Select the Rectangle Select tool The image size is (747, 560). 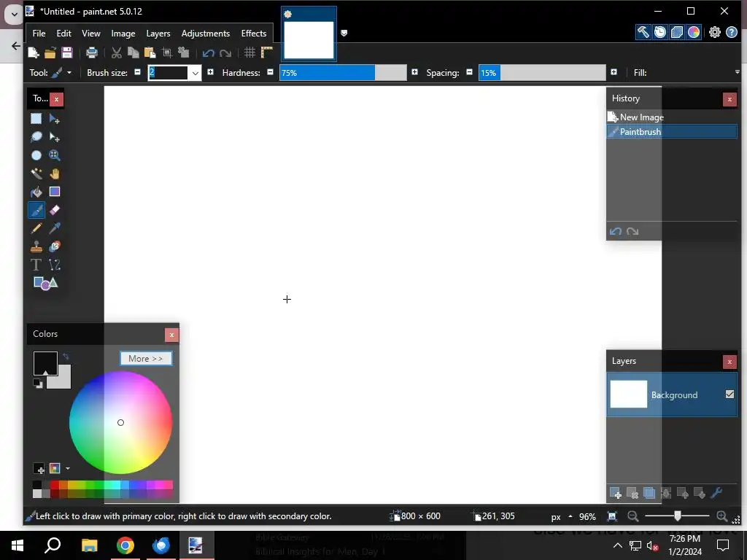(x=36, y=119)
